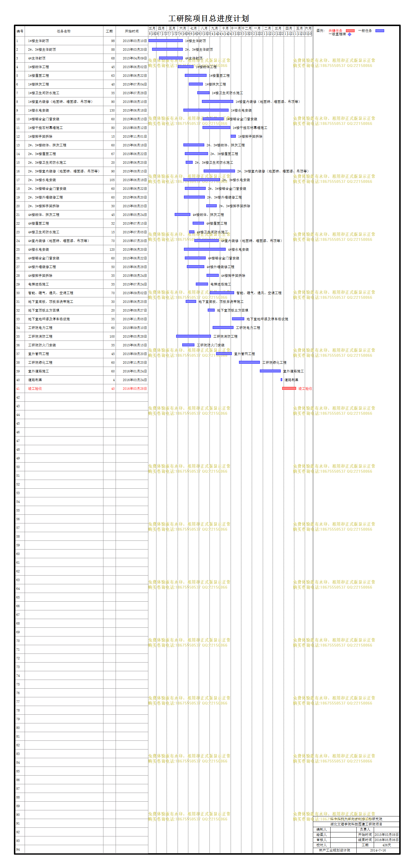Click task name cell 工研院防火门安装 in row 36
414x868 pixels.
point(64,345)
